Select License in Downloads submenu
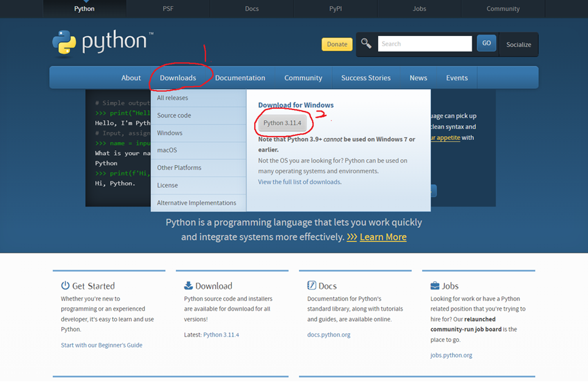588x382 pixels. click(198, 186)
